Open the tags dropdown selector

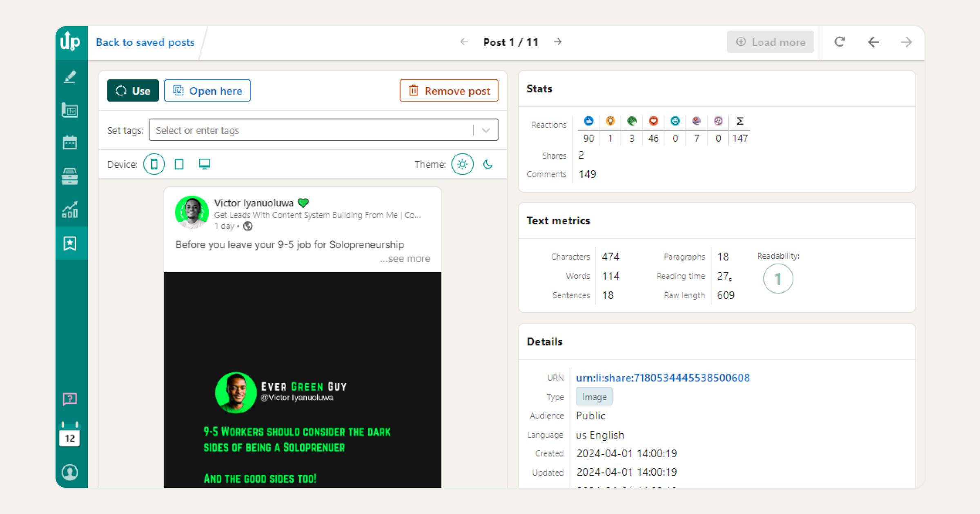(487, 130)
